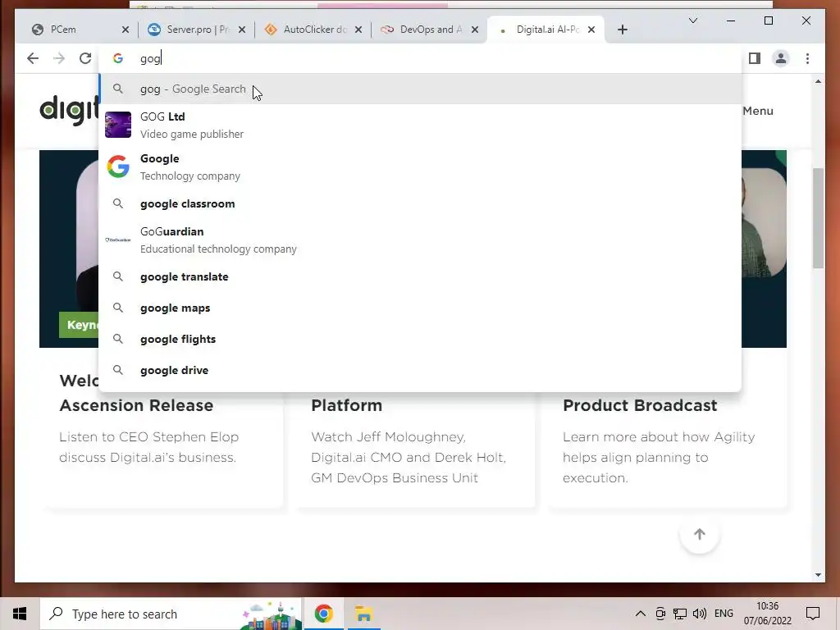The height and width of the screenshot is (630, 840).
Task: Click the GoGuardian logo icon
Action: point(118,240)
